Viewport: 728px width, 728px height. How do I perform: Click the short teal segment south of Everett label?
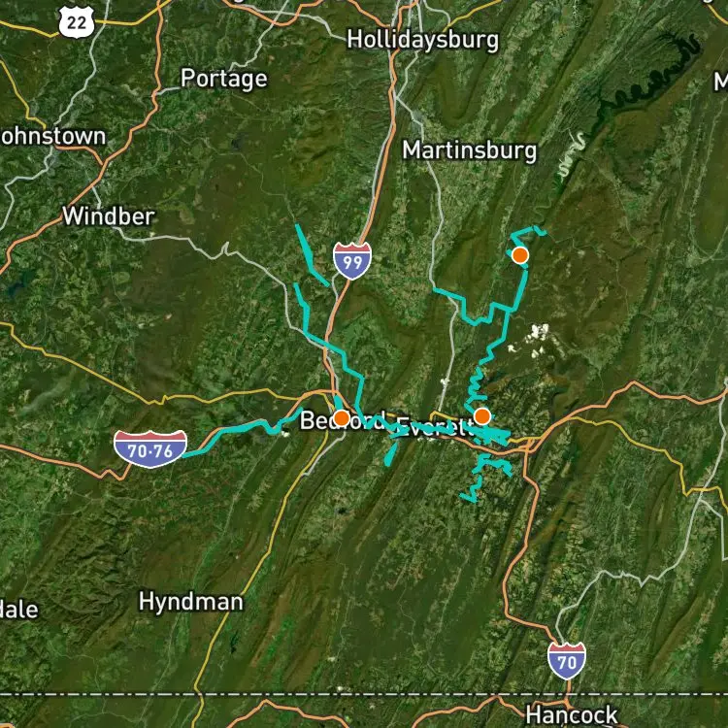pyautogui.click(x=390, y=454)
